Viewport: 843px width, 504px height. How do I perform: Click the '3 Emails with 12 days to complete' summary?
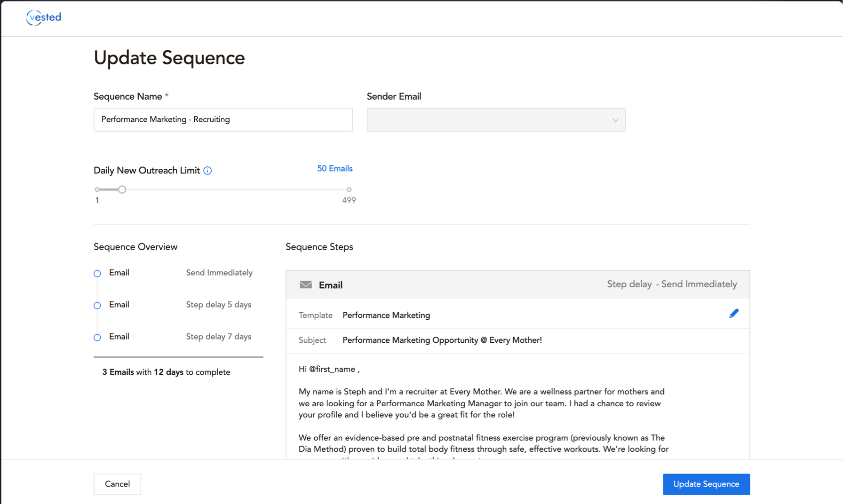(x=166, y=372)
